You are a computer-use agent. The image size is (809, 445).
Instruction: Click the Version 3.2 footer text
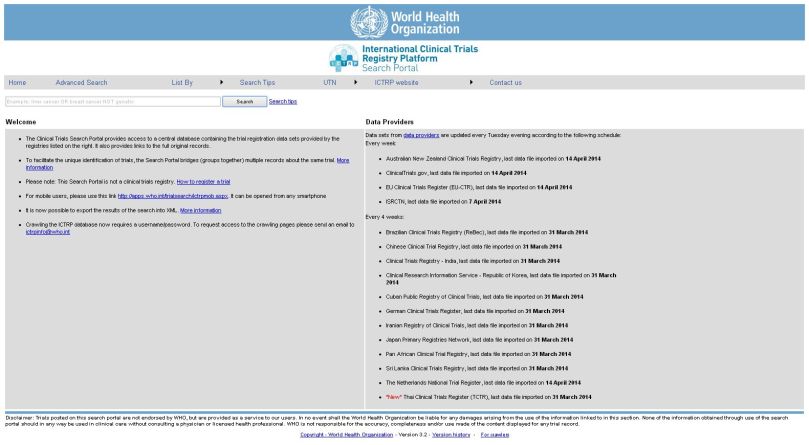[x=413, y=435]
